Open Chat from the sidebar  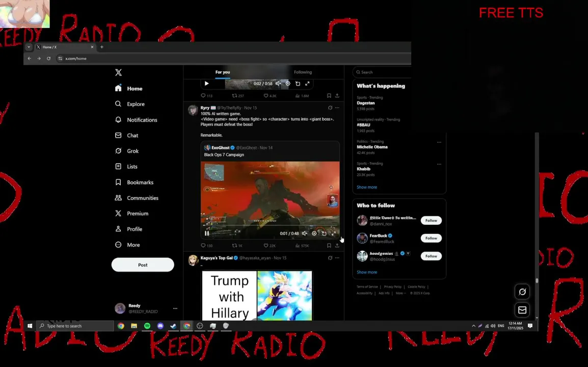click(x=126, y=136)
